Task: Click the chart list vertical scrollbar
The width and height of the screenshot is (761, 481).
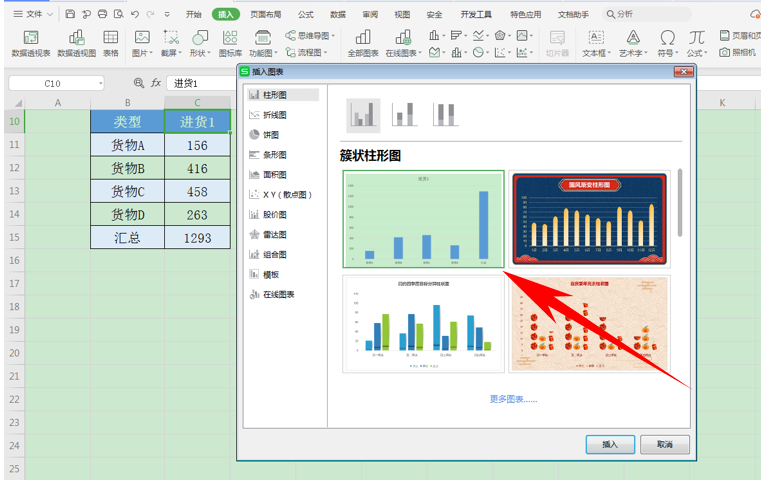Action: pos(680,203)
